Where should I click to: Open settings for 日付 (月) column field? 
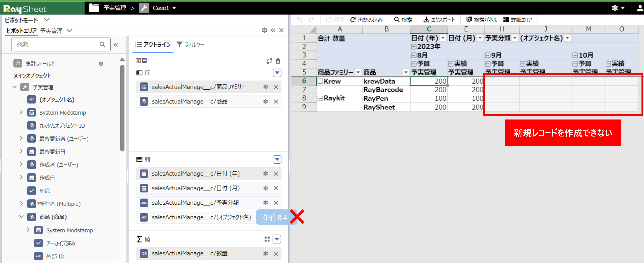coord(266,188)
